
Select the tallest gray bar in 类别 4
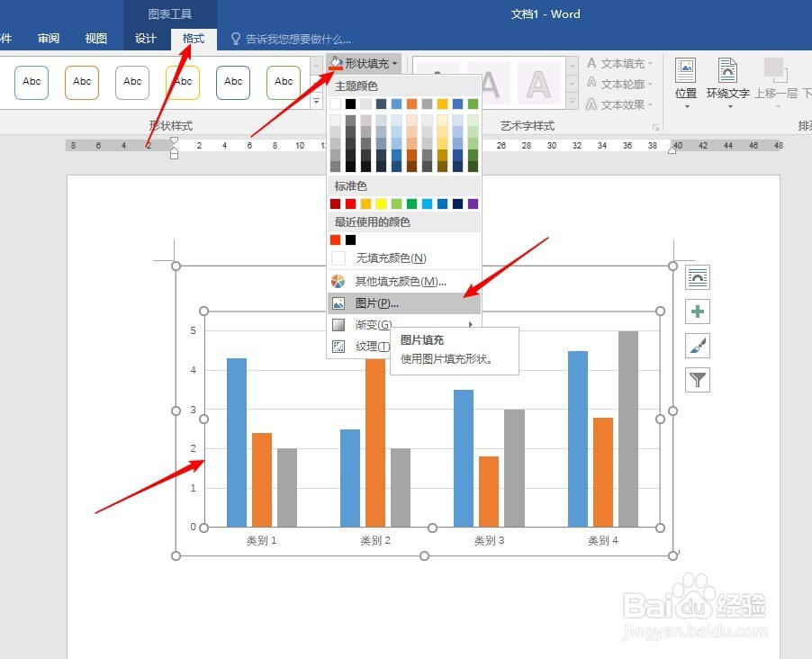pyautogui.click(x=628, y=429)
